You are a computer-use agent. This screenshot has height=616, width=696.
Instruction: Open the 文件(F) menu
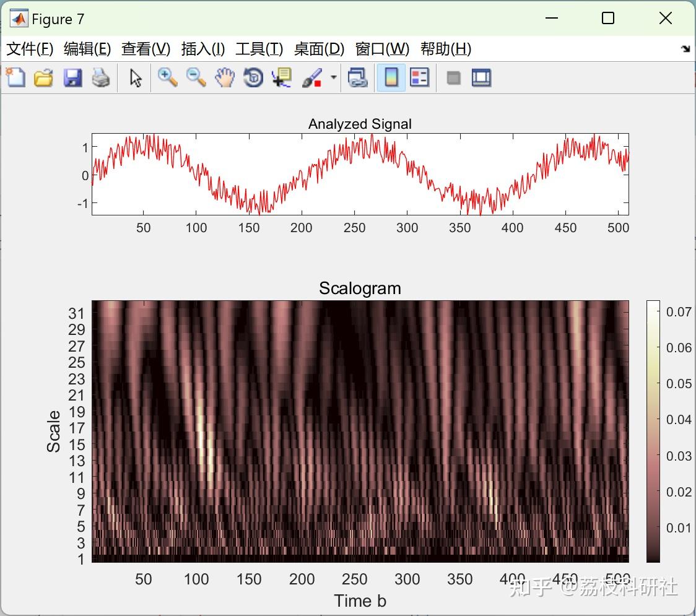(x=30, y=49)
